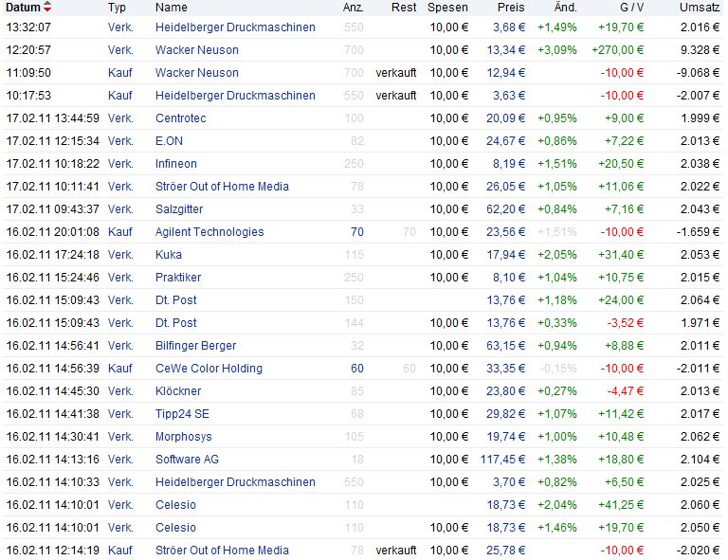
Task: Select the Infineon name link
Action: (176, 164)
